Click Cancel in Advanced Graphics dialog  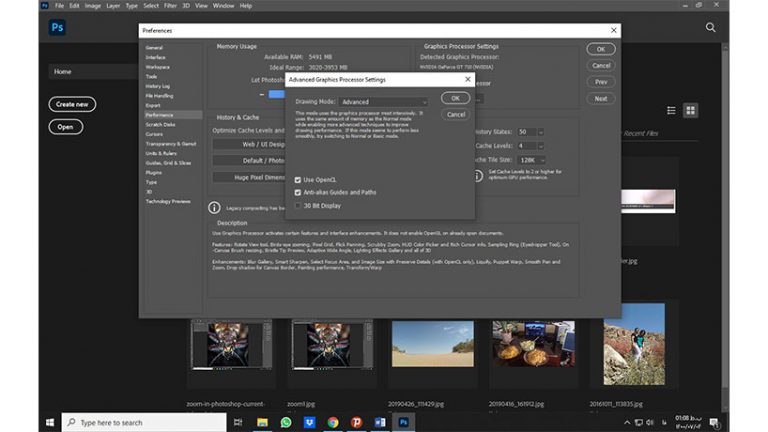click(456, 115)
